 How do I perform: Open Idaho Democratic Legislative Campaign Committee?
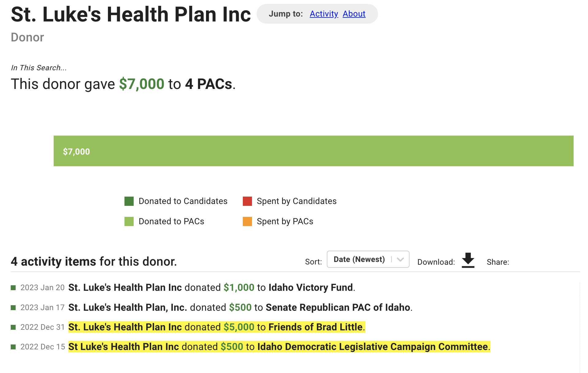372,347
